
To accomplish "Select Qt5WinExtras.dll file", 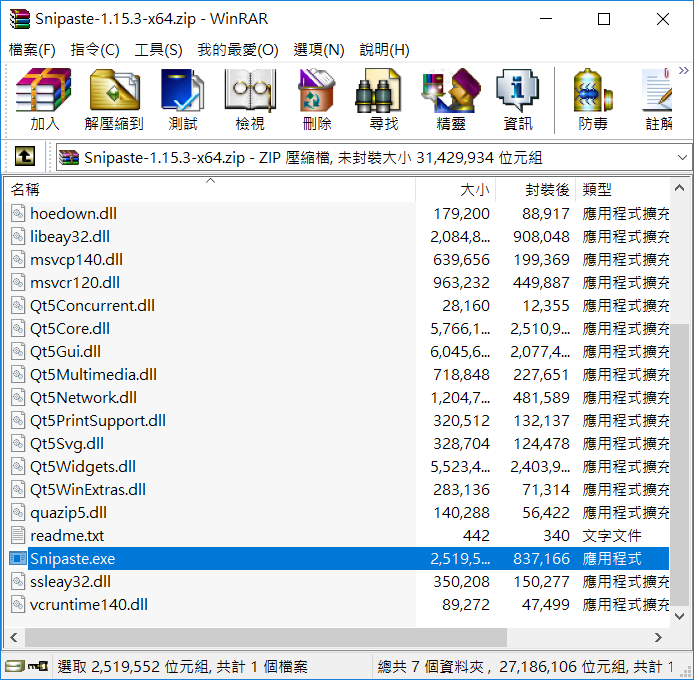I will (88, 490).
